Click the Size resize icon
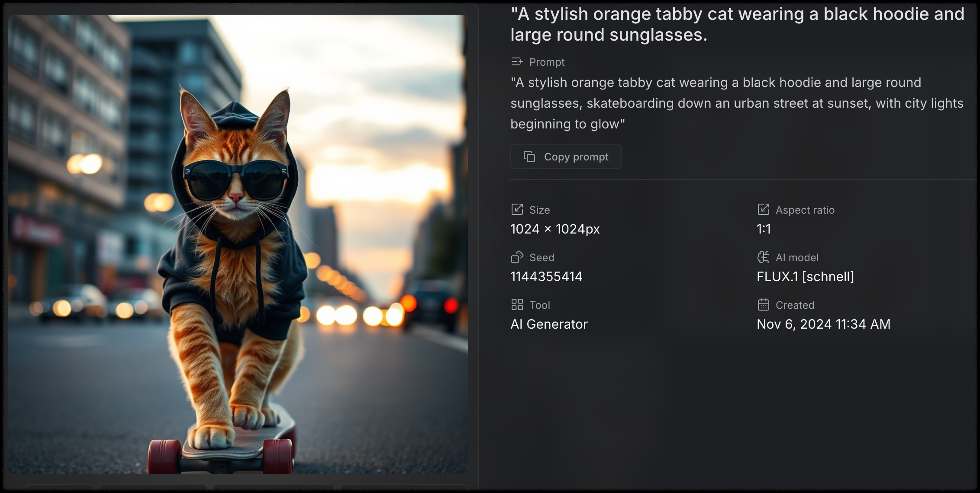The height and width of the screenshot is (493, 980). 517,210
